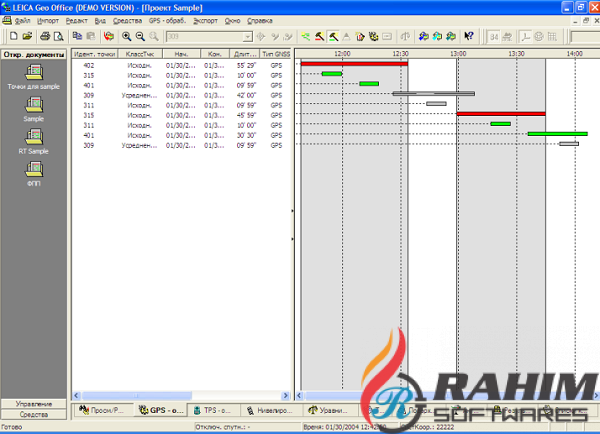Click the Print toolbar icon
600x434 pixels.
tap(45, 36)
